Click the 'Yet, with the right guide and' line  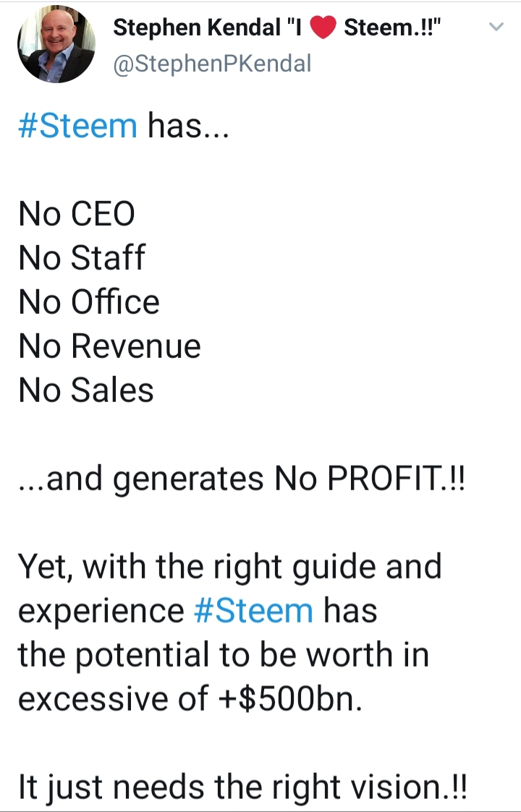230,567
